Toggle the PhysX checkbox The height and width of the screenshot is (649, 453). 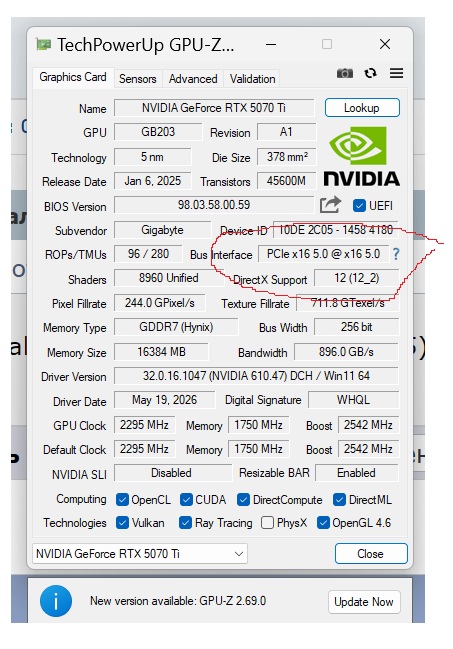[267, 522]
